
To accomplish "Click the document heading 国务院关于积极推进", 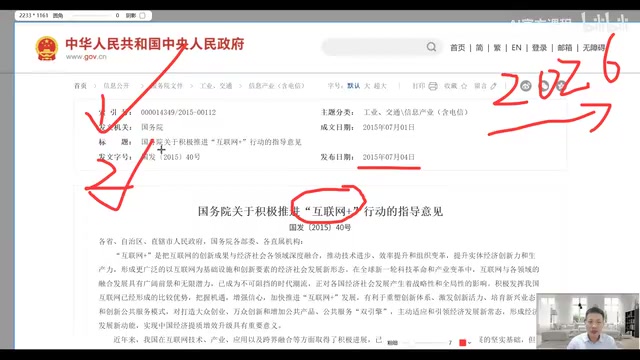I will pos(320,211).
